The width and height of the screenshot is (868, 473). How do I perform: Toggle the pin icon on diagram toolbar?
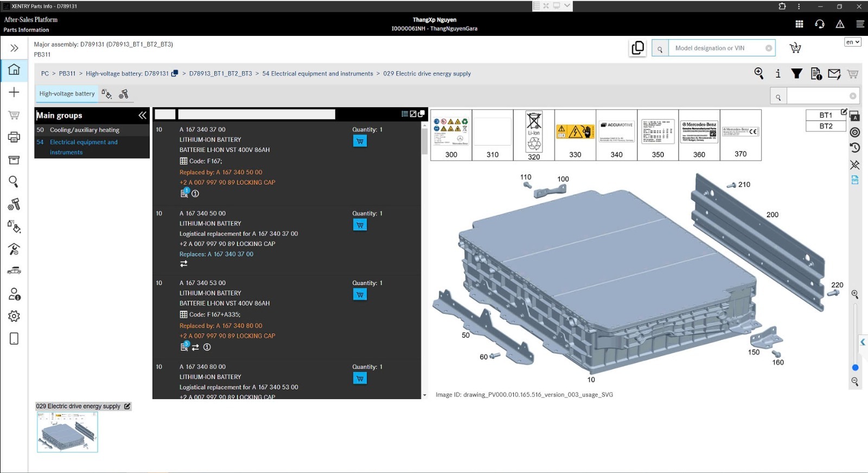click(855, 164)
